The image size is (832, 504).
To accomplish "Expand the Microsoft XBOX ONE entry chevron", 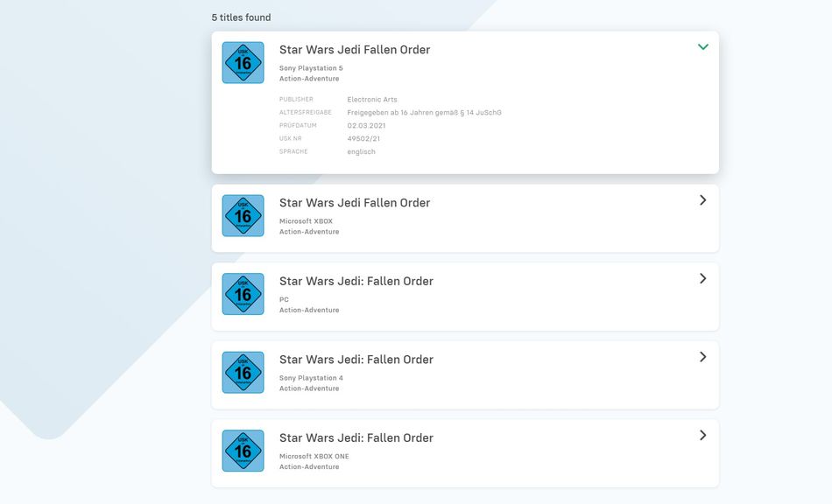I will click(x=703, y=435).
